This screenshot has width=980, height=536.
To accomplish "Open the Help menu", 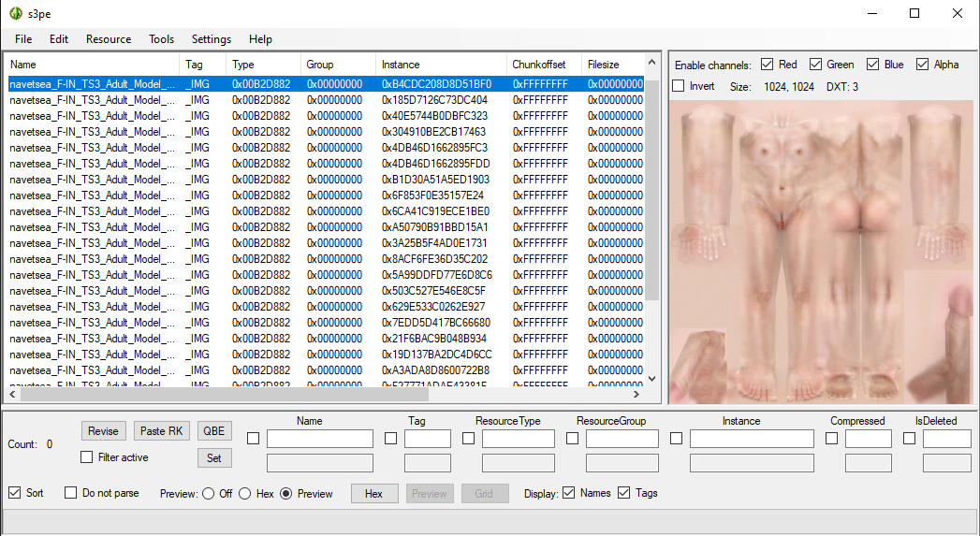I will (260, 39).
